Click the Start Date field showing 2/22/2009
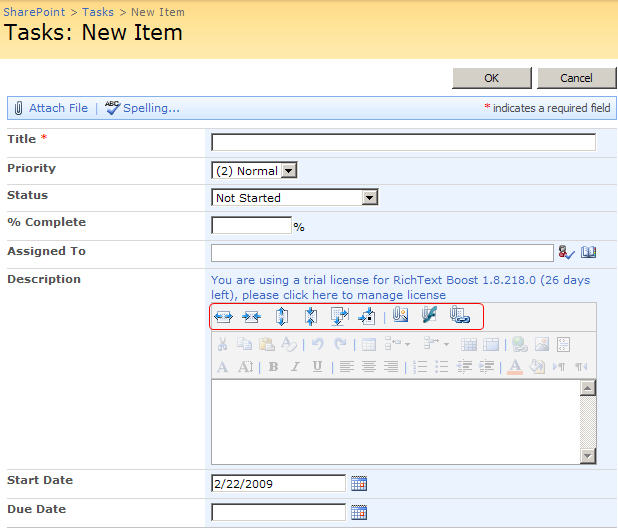 point(279,483)
